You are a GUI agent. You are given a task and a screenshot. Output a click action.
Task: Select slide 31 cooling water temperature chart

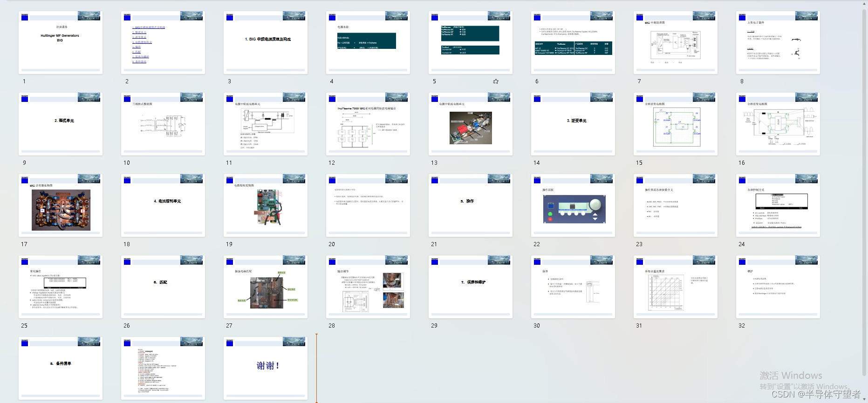[x=676, y=287]
